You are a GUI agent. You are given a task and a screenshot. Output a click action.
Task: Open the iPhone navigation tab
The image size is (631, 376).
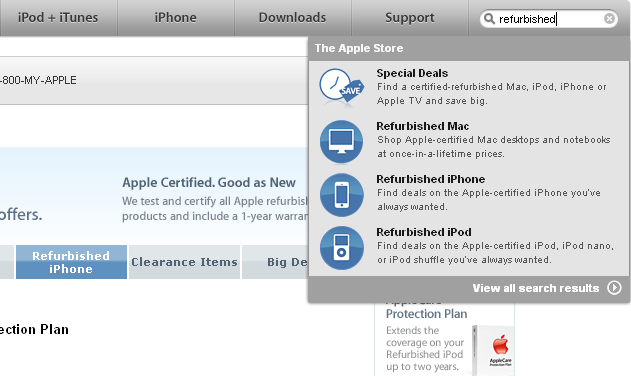click(x=175, y=18)
